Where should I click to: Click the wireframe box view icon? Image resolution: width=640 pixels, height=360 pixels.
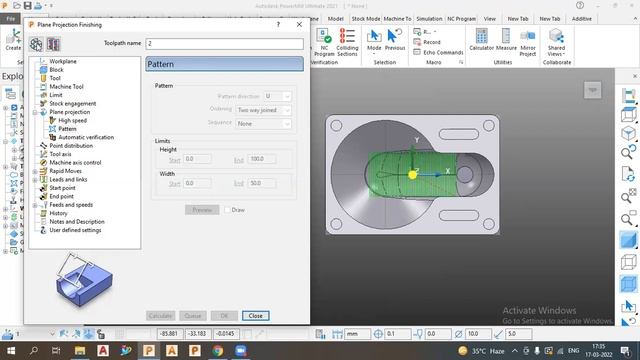coord(628,262)
